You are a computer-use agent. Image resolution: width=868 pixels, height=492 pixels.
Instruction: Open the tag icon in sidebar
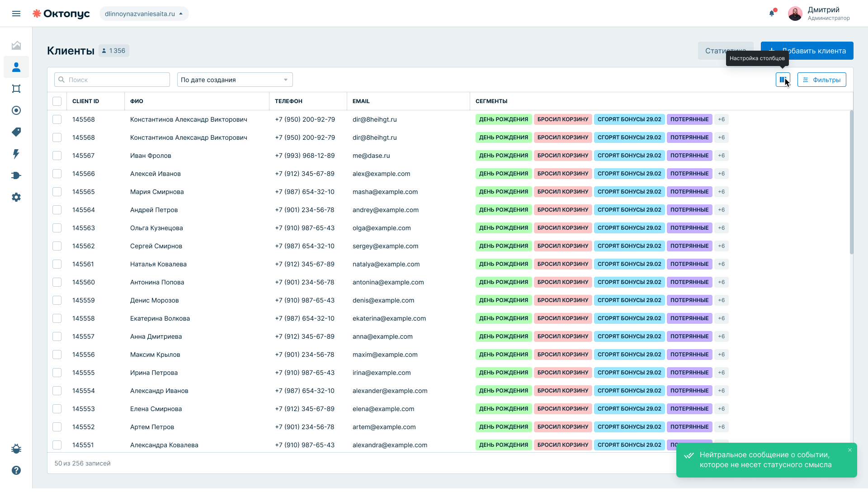click(16, 132)
